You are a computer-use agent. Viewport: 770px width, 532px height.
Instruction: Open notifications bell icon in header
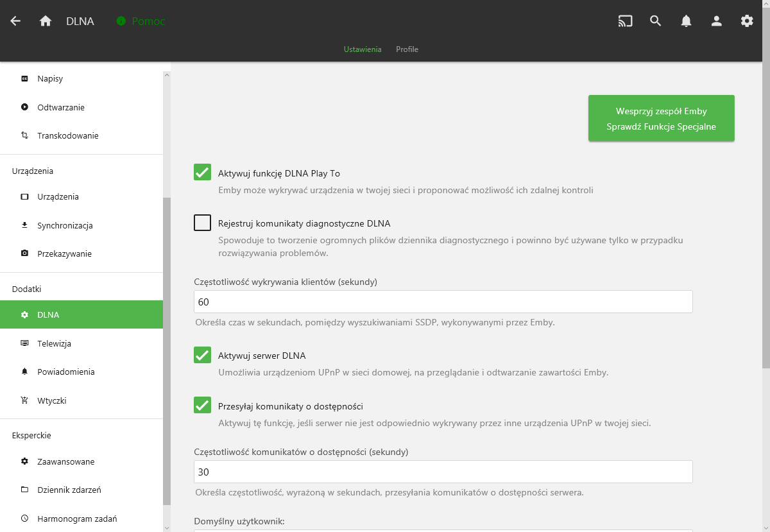[686, 21]
